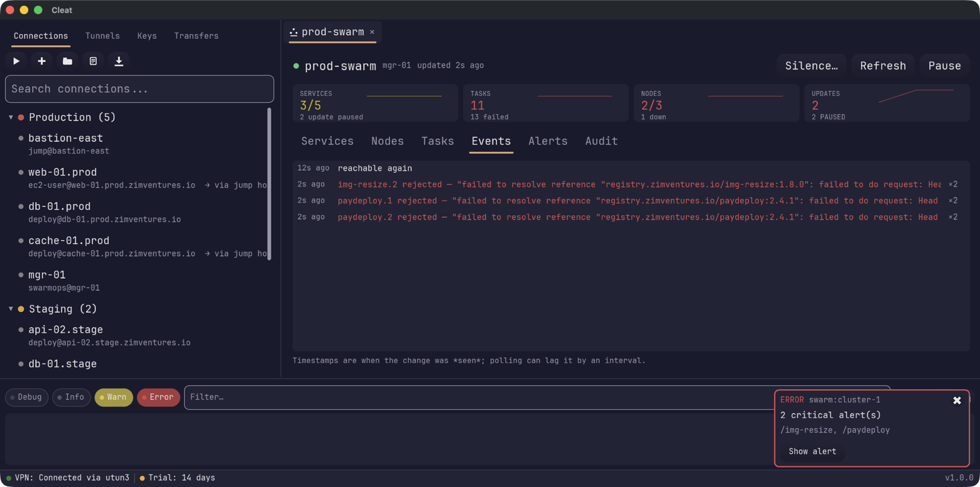The image size is (980, 487).
Task: Select the bastion-east connection
Action: pos(138,144)
